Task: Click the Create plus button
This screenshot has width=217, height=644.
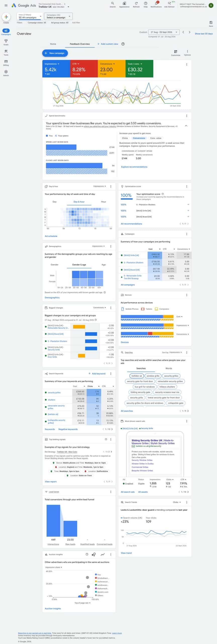Action: point(6,17)
